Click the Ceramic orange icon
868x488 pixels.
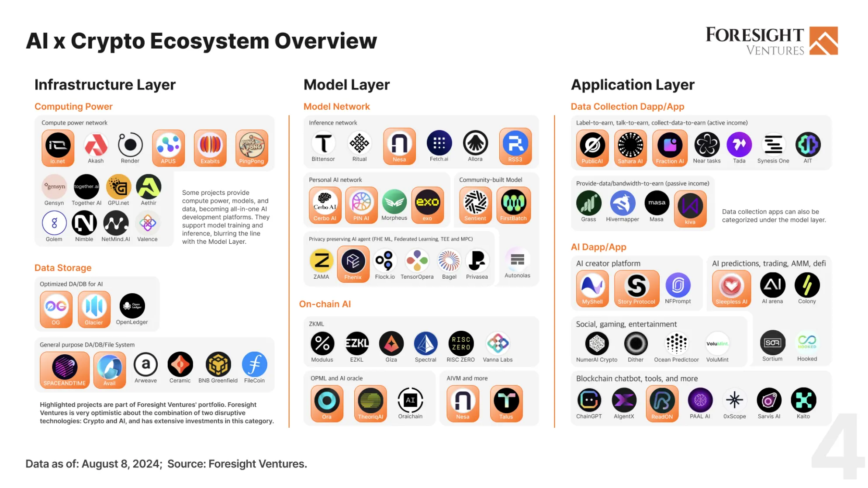point(180,364)
